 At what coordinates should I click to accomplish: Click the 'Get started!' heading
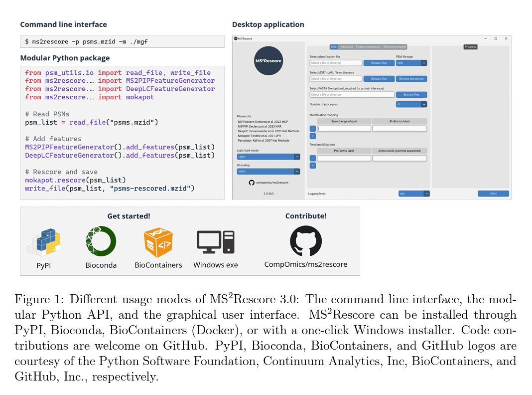pos(129,216)
